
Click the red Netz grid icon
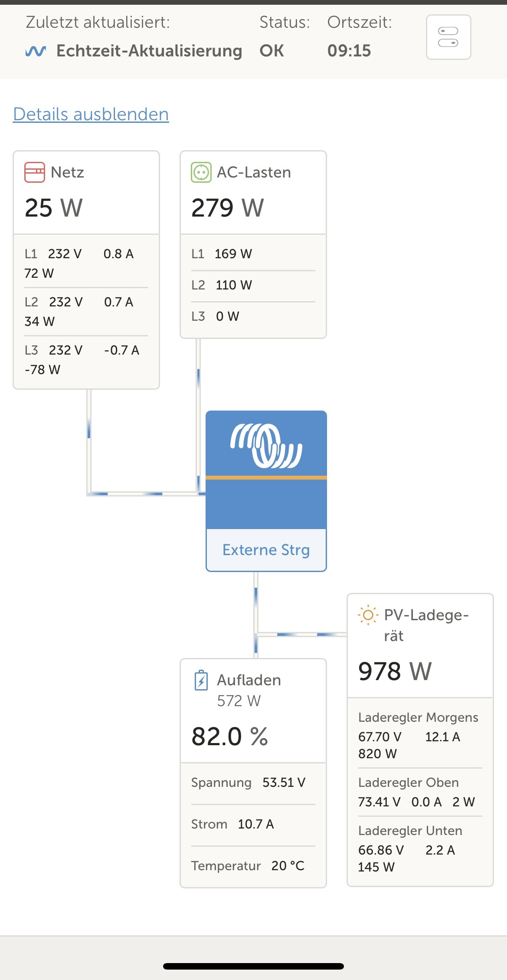35,172
